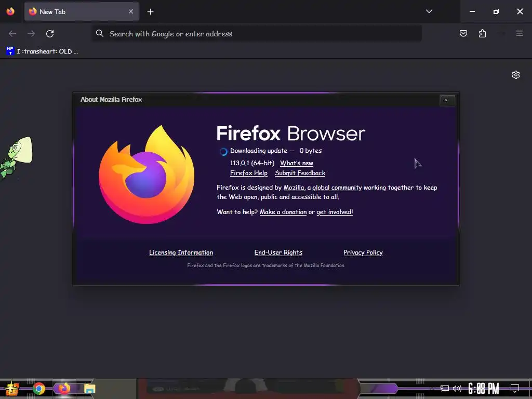Close the New Tab tab
Image resolution: width=532 pixels, height=399 pixels.
[130, 11]
